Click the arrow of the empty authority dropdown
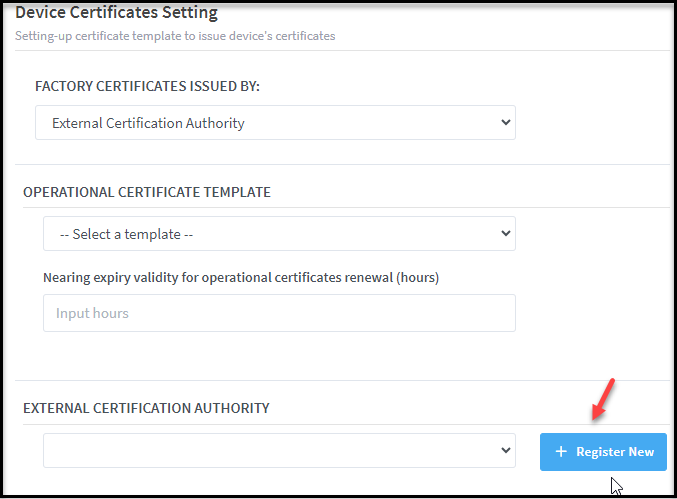Viewport: 677px width, 499px height. (x=503, y=451)
